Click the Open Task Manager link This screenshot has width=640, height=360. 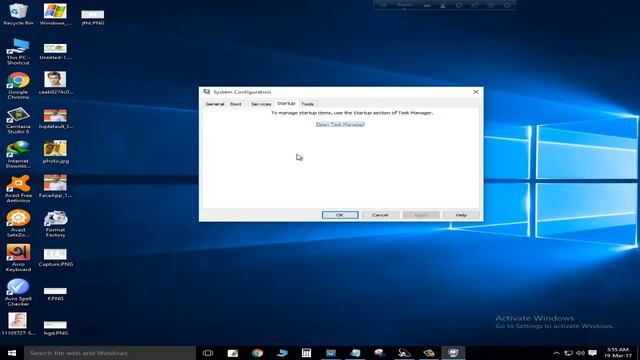click(340, 124)
